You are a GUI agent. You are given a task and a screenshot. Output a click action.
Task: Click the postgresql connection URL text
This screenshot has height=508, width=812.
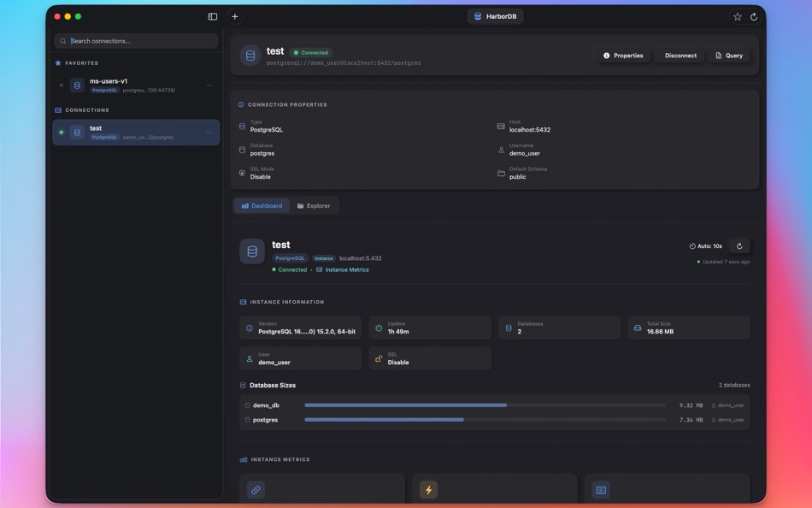[x=344, y=63]
